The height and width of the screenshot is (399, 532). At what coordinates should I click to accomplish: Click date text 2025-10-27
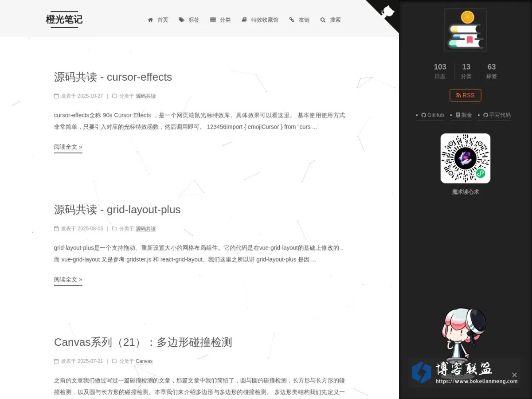[x=90, y=96]
